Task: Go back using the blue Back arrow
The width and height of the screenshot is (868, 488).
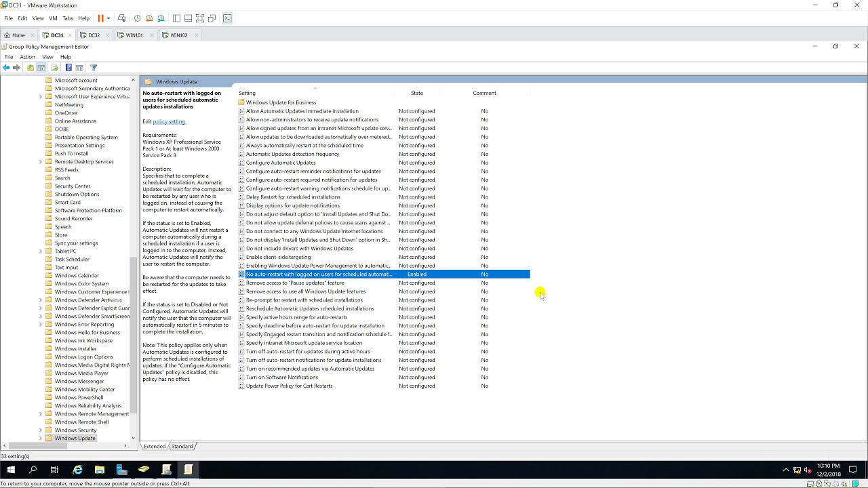Action: click(x=6, y=67)
